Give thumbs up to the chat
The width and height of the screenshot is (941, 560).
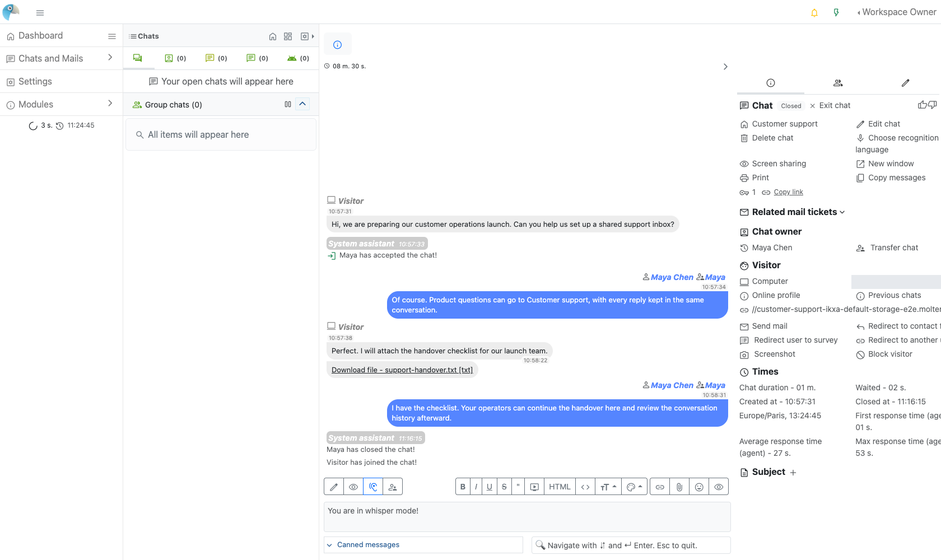[x=923, y=105]
